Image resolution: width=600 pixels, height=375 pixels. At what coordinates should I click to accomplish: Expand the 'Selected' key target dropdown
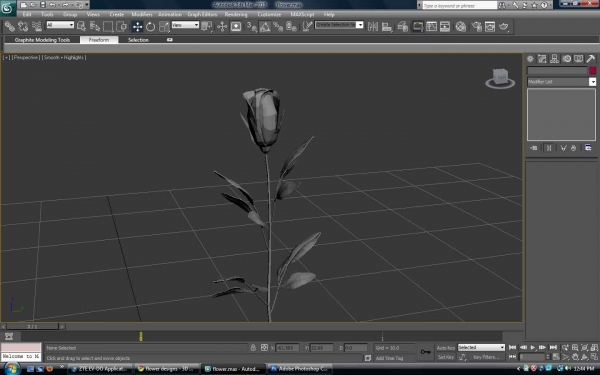481,347
